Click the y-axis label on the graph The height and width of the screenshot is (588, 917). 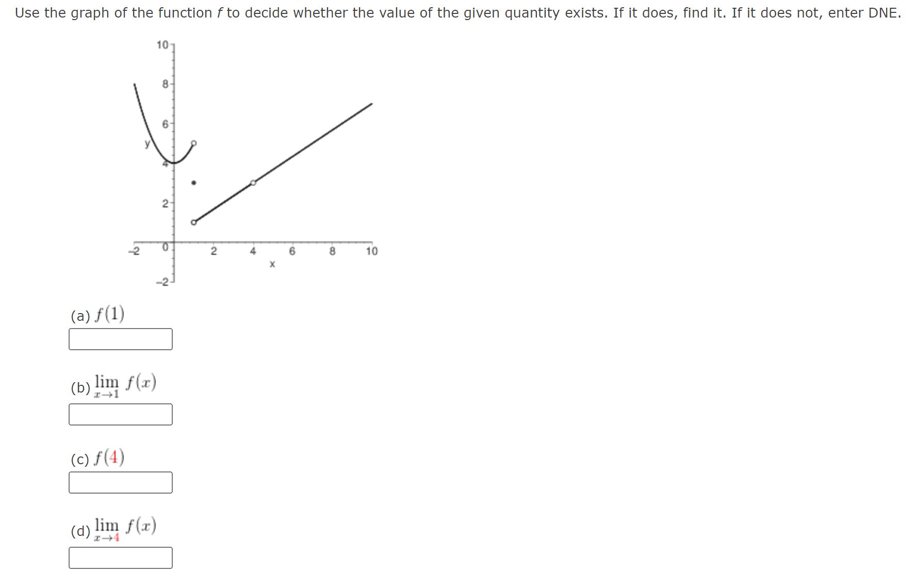(x=147, y=143)
